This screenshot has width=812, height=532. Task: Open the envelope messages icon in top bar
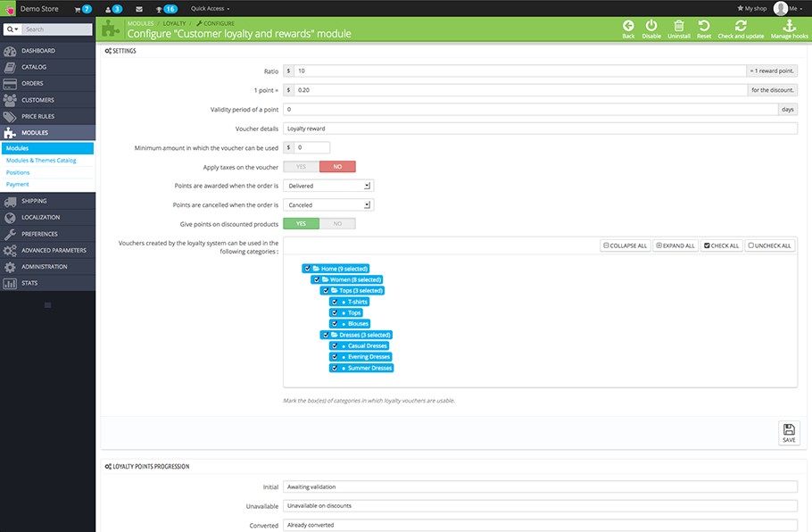coord(139,9)
